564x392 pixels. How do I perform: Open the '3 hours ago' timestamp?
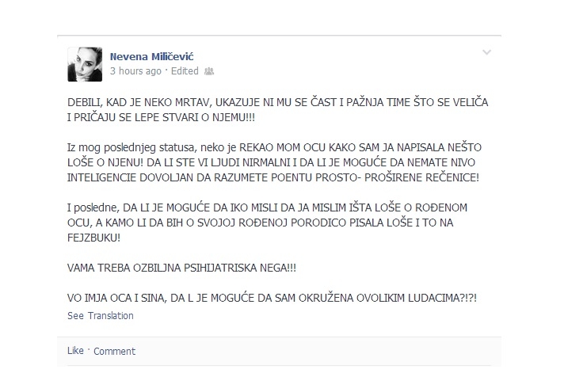coord(135,71)
